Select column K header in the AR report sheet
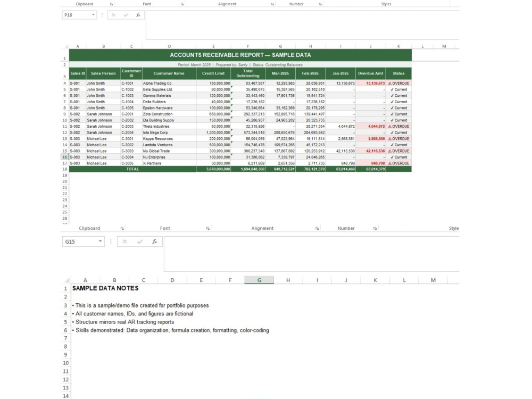532x399 pixels. pos(398,46)
